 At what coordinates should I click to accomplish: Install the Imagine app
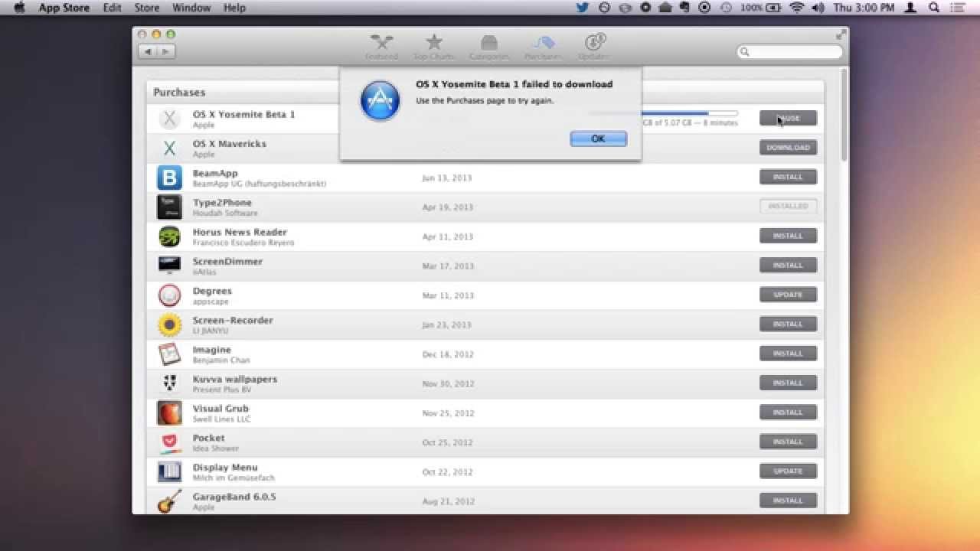point(788,354)
